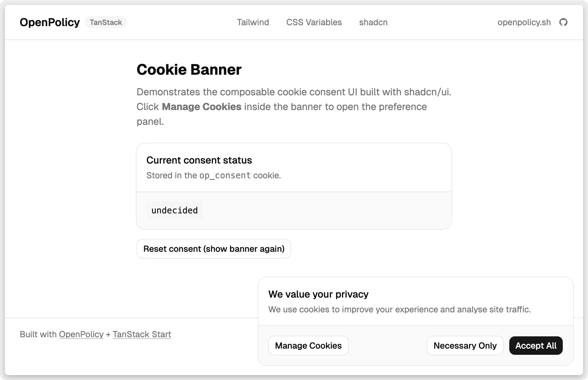Accept All cookies in the privacy banner

(x=536, y=345)
